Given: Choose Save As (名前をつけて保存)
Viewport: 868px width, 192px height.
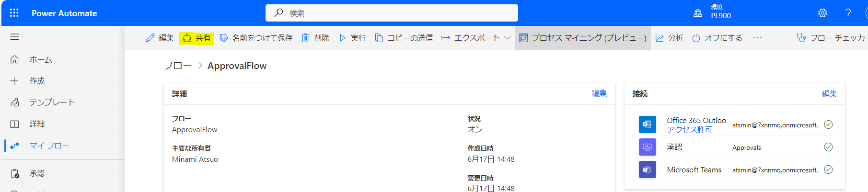Looking at the screenshot, I should (256, 38).
